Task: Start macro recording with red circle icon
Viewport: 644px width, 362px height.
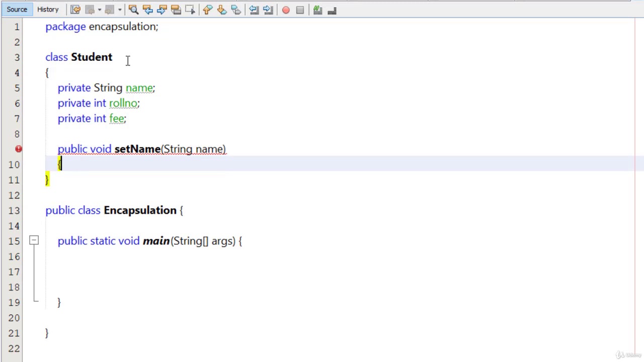Action: (x=286, y=10)
